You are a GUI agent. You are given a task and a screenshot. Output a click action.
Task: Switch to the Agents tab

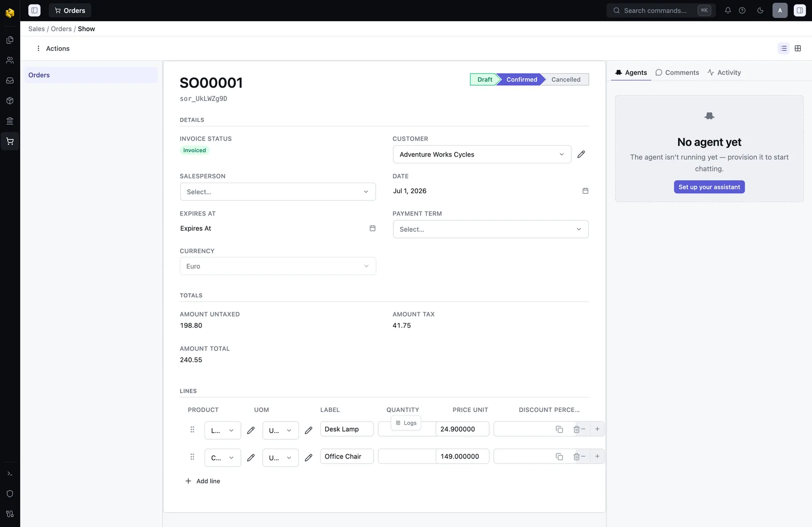[631, 73]
